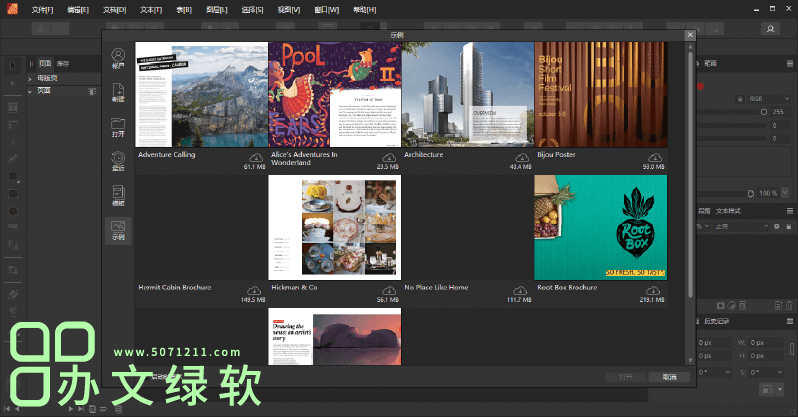Click the 打开 Open button at dialog bottom
The width and height of the screenshot is (798, 418).
[x=626, y=377]
